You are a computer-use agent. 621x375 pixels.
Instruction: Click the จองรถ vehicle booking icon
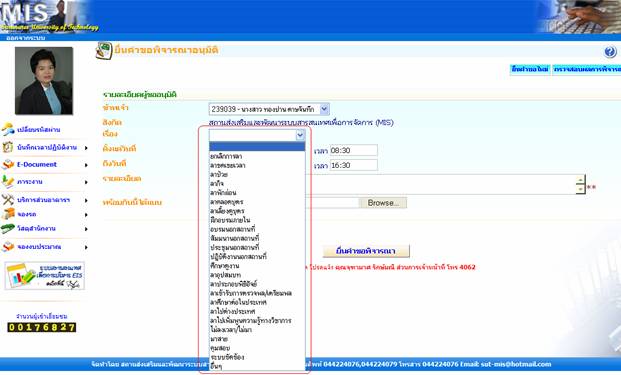[x=8, y=214]
